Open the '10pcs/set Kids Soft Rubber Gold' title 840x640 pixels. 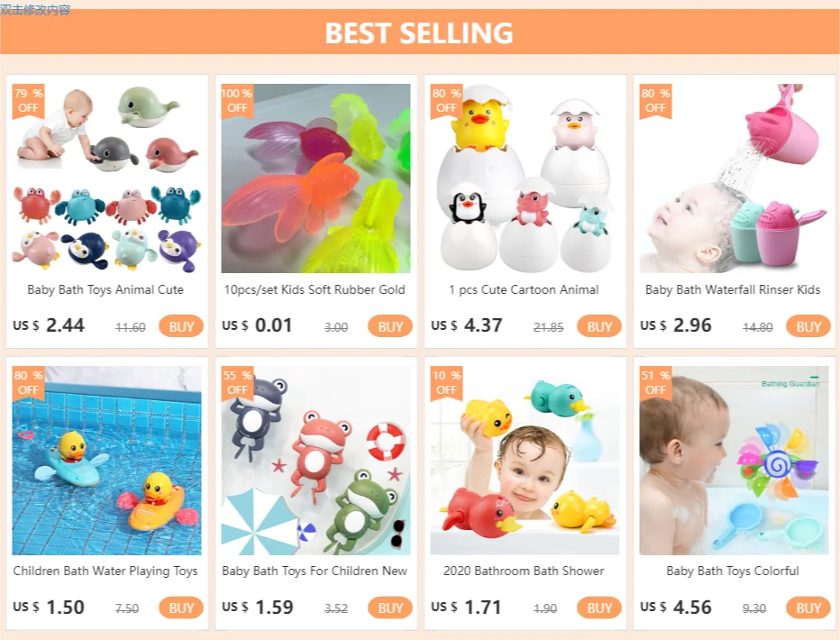315,289
